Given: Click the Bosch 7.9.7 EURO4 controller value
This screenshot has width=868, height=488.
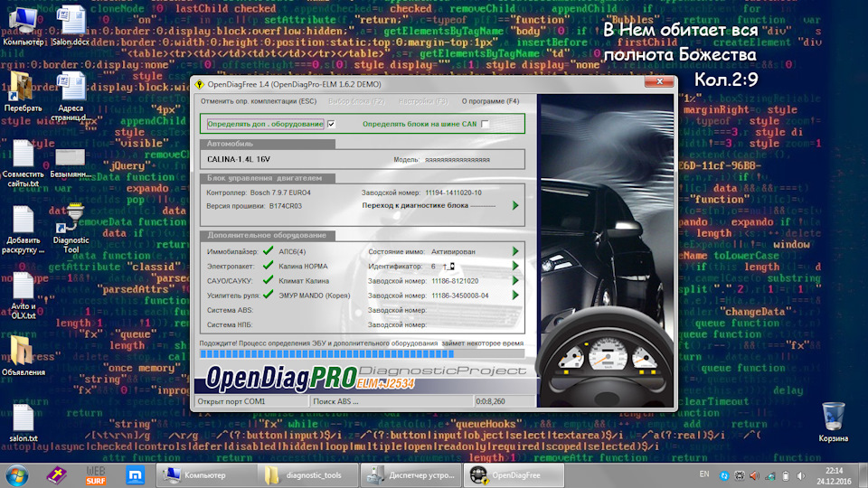Looking at the screenshot, I should pyautogui.click(x=280, y=192).
